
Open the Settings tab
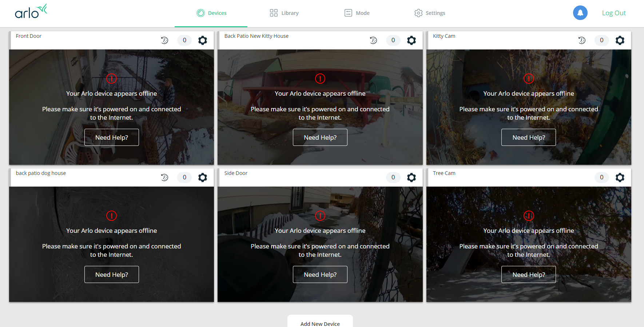point(430,13)
